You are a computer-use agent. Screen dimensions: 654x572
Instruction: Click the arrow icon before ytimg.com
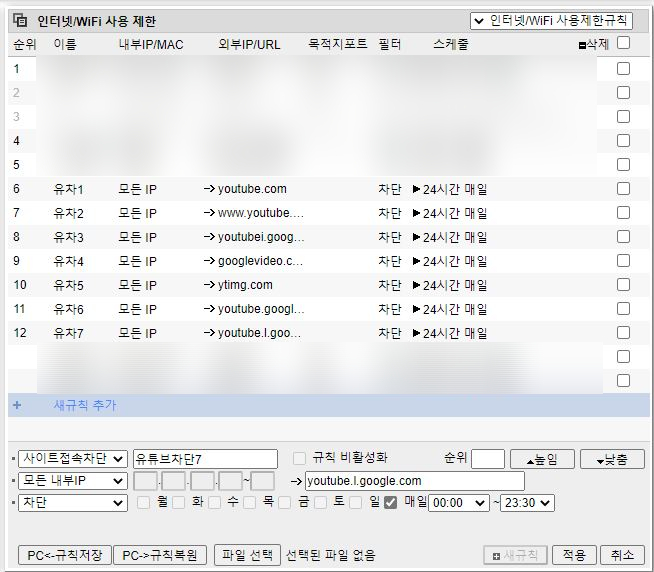(209, 285)
